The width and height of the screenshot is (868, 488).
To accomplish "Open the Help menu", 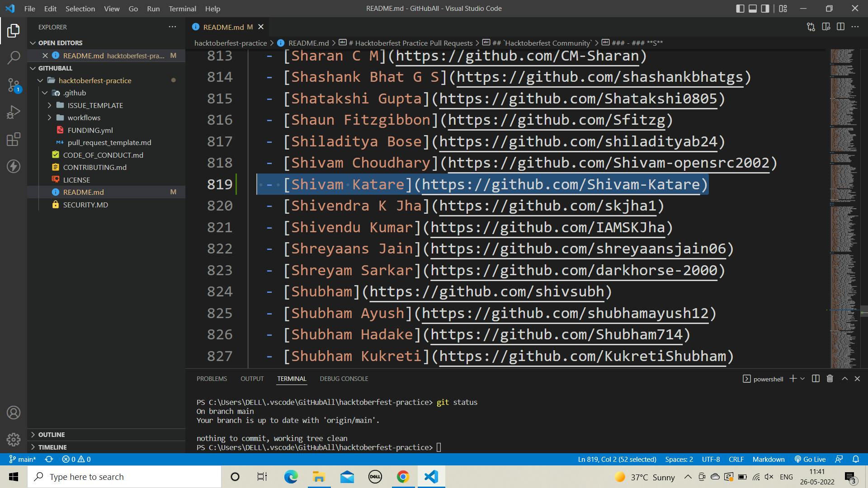I will [212, 9].
